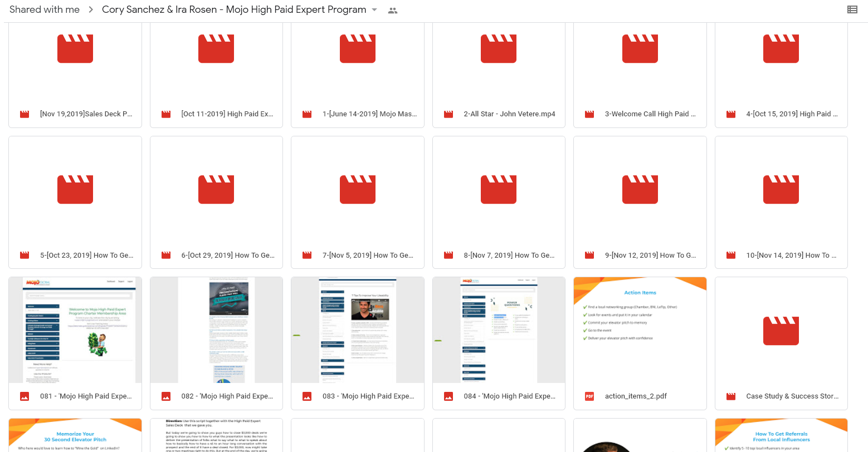Click video icon beside 10-[Nov 14, 2019]
868x452 pixels.
pyautogui.click(x=731, y=256)
